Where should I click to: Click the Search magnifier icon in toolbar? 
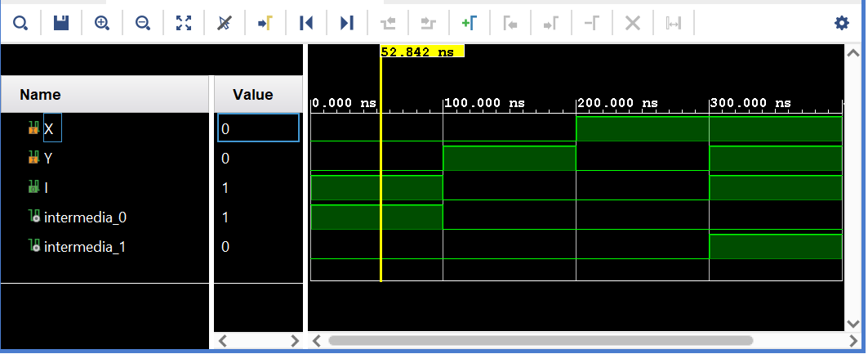[x=20, y=23]
